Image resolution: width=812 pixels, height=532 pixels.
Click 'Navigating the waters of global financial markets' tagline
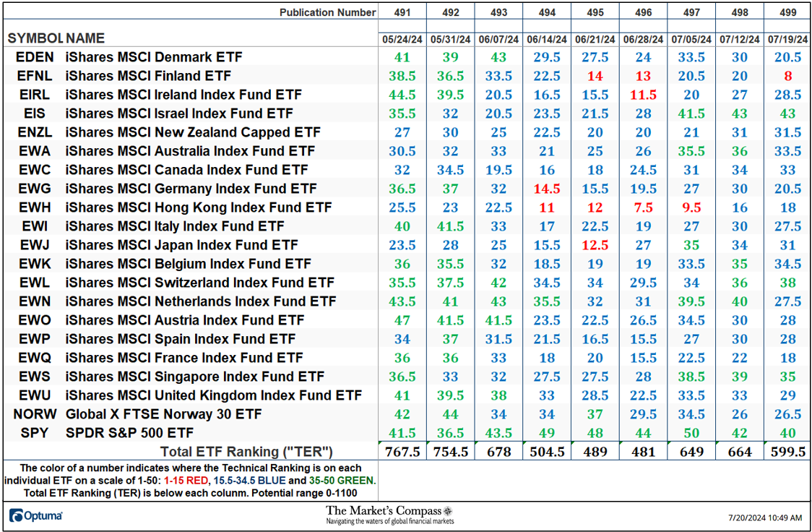coord(389,521)
